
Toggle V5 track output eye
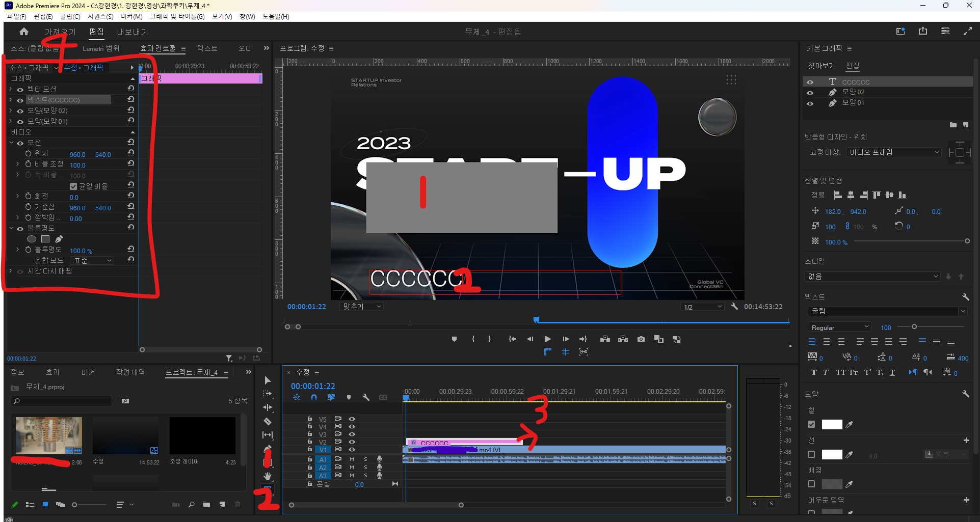(352, 419)
